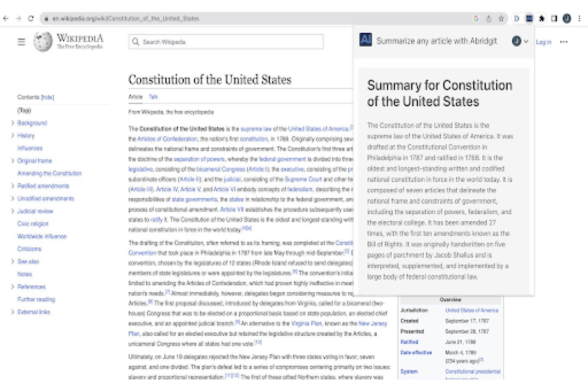Go to Amending the Constitution section
Screen dimensions: 588x392
49,173
